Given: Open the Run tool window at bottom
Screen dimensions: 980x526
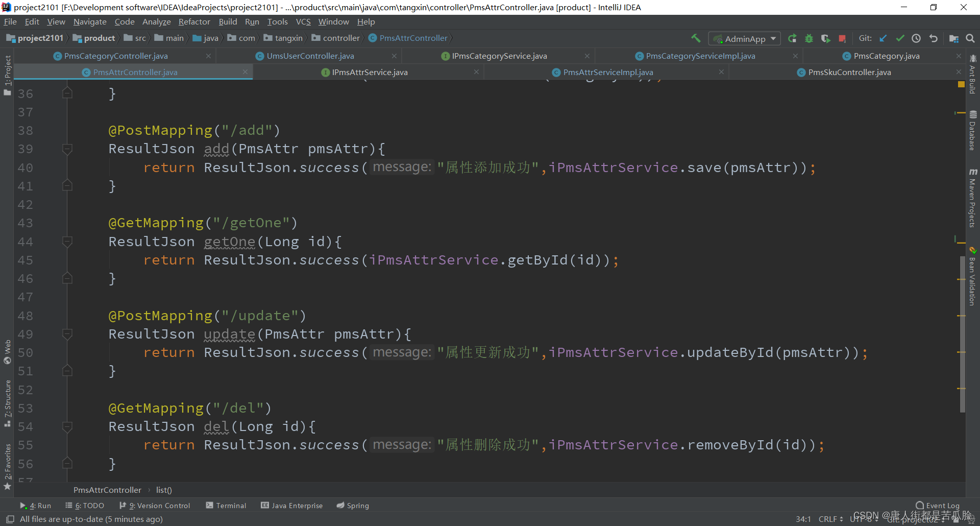Looking at the screenshot, I should point(36,506).
